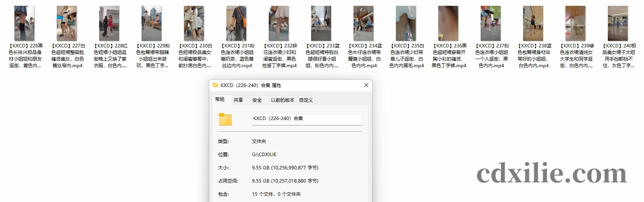Click the KXCD 238 file icon
The height and width of the screenshot is (202, 644).
[x=533, y=23]
